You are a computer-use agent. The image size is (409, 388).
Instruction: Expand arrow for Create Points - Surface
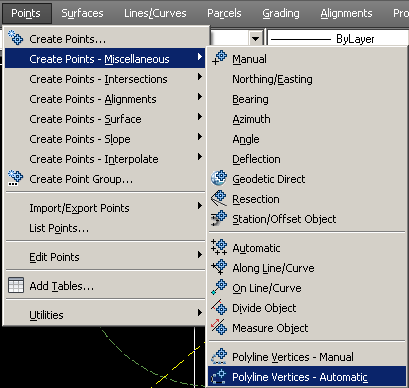pos(199,117)
